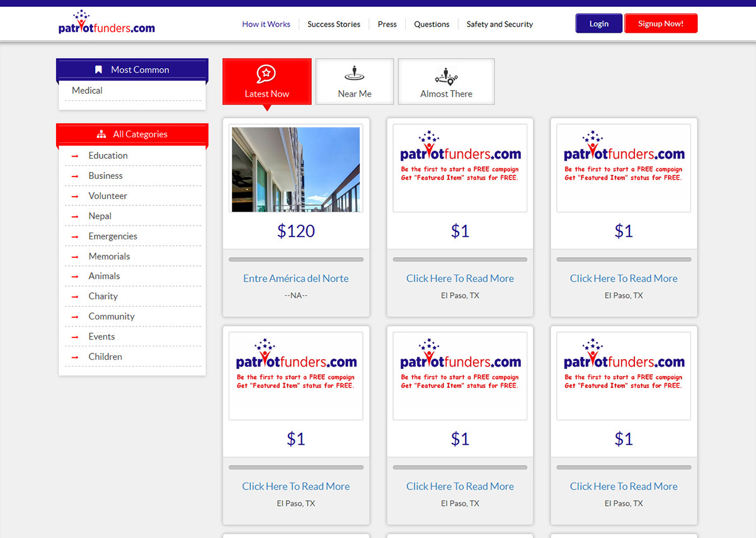Open the Entre América del Norte campaign

(x=296, y=278)
